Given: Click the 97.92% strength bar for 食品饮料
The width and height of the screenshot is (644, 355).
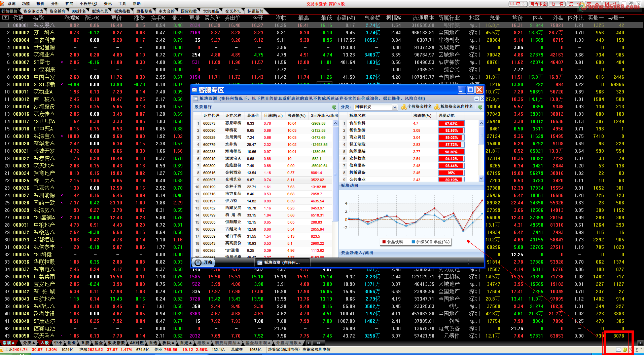Looking at the screenshot, I should click(451, 124).
